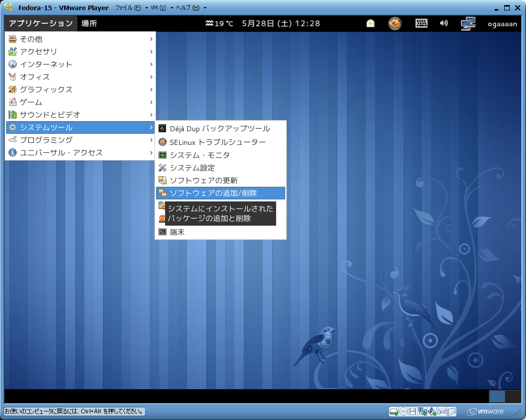Click the network computers icon in panel
This screenshot has width=526, height=420.
(x=468, y=24)
